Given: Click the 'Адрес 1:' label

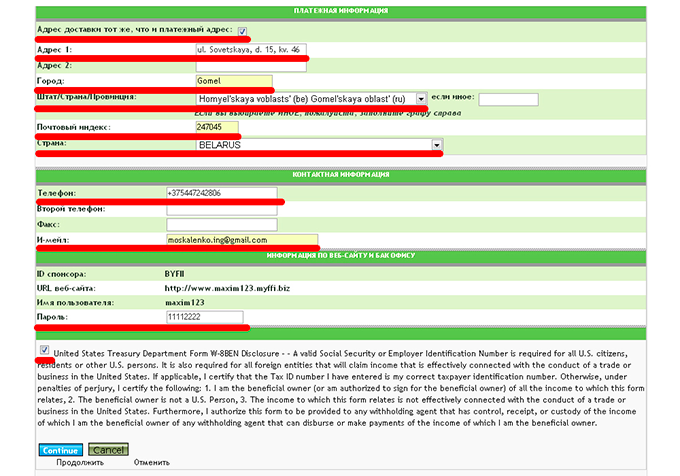Looking at the screenshot, I should (55, 50).
